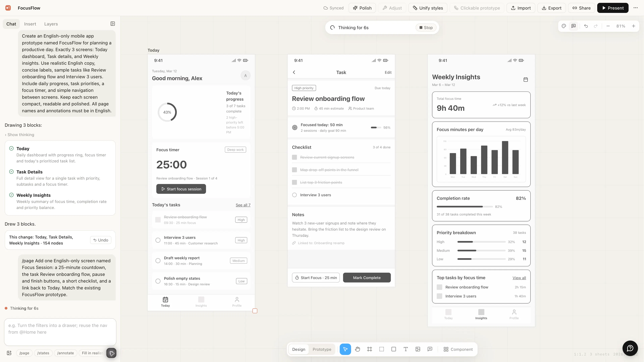Screen dimensions: 644x362
Task: Select the Image insert tool
Action: point(418,349)
